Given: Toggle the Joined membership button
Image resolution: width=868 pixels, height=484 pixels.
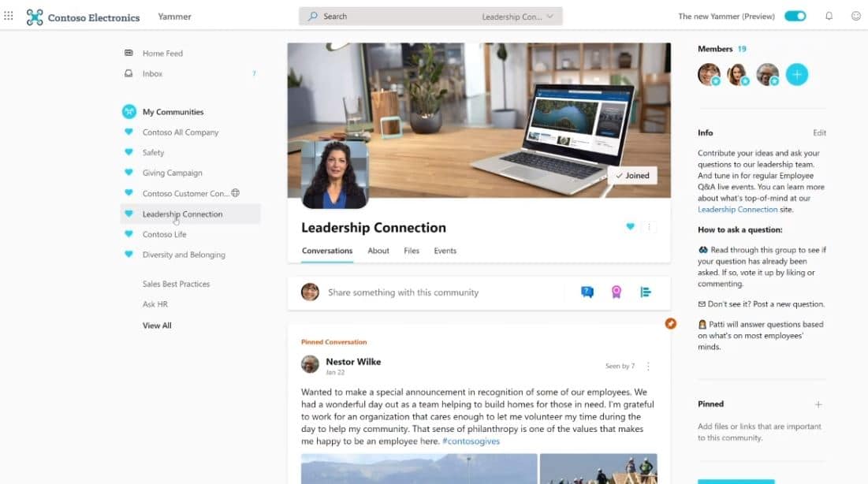Looking at the screenshot, I should pos(632,176).
